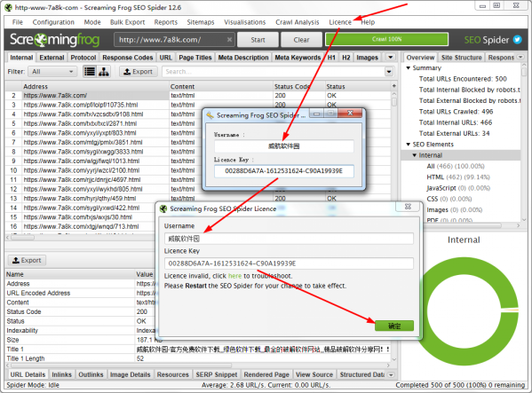Expand the search options arrow
Viewport: 532px width, 393px height.
[389, 72]
